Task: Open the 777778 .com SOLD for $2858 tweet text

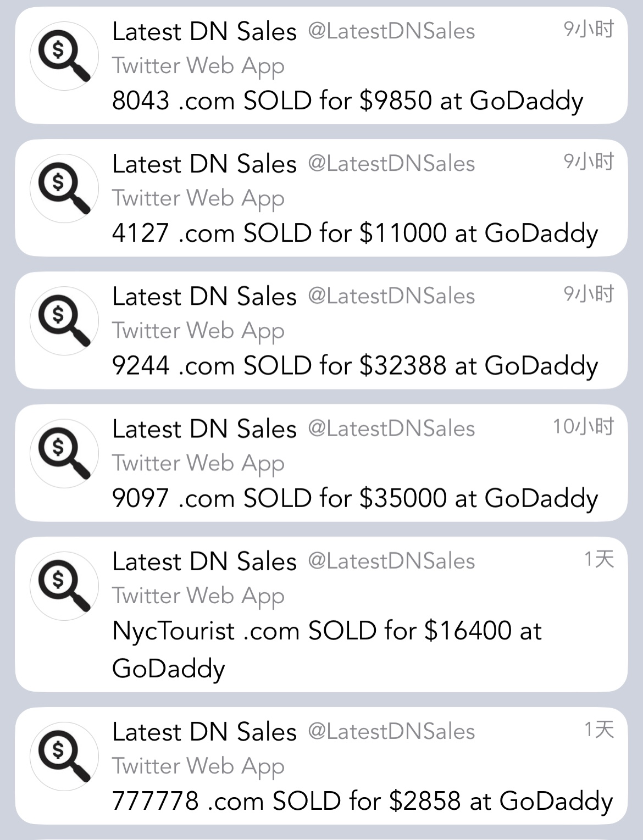Action: pos(362,801)
